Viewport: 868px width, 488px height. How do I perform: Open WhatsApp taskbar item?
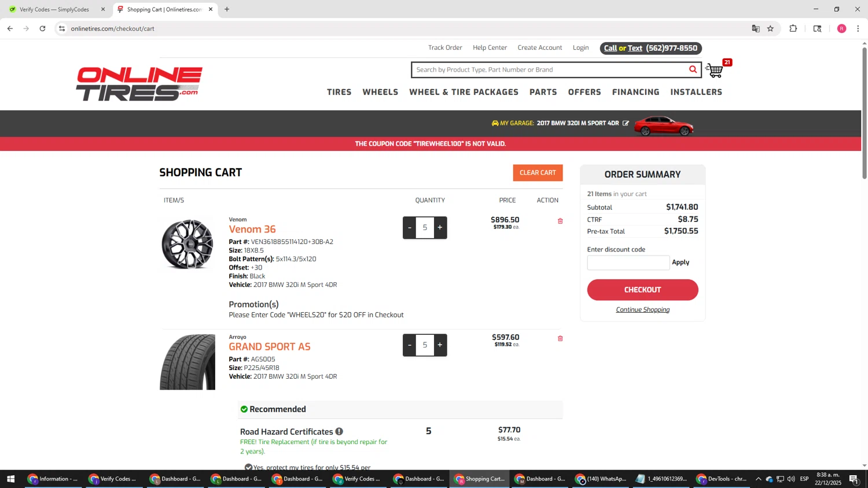(601, 479)
